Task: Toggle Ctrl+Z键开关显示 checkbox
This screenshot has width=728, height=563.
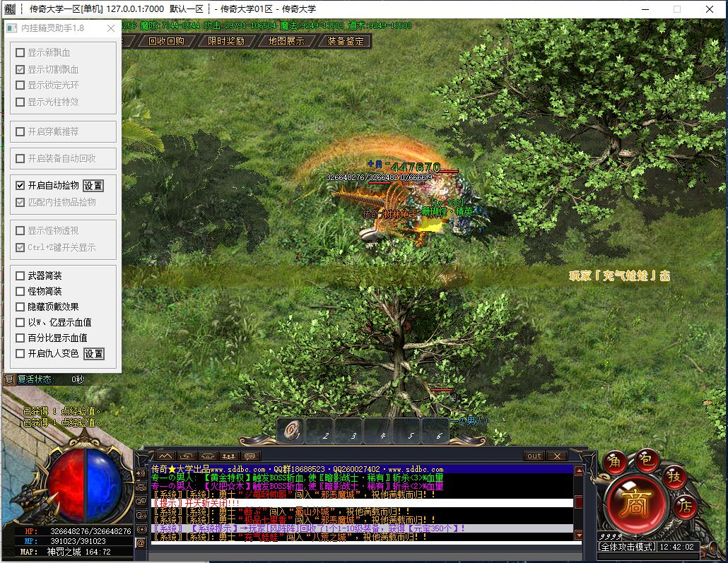Action: tap(20, 247)
